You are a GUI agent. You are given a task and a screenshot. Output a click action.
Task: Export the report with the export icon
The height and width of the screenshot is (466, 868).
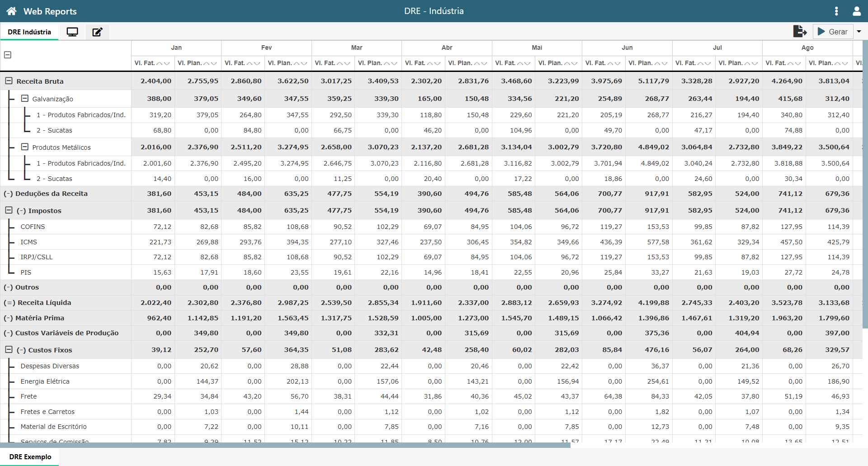point(800,31)
